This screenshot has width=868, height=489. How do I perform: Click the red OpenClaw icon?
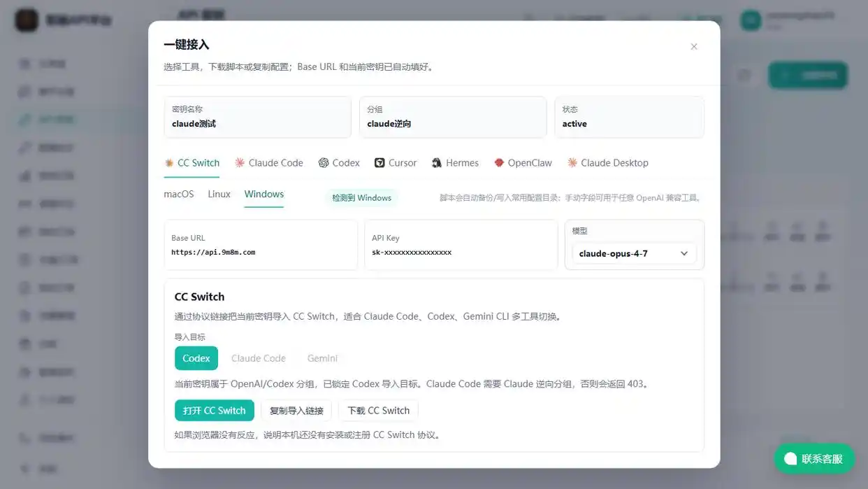coord(499,163)
